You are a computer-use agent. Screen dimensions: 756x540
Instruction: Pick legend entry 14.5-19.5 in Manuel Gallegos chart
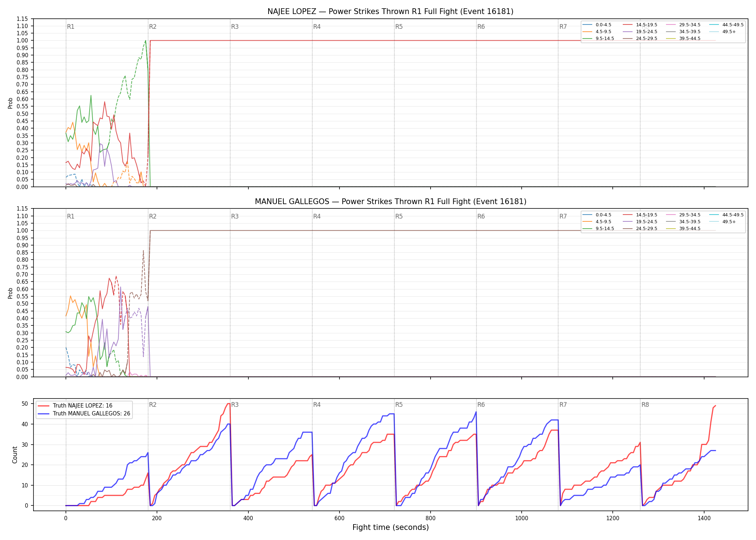(x=640, y=215)
